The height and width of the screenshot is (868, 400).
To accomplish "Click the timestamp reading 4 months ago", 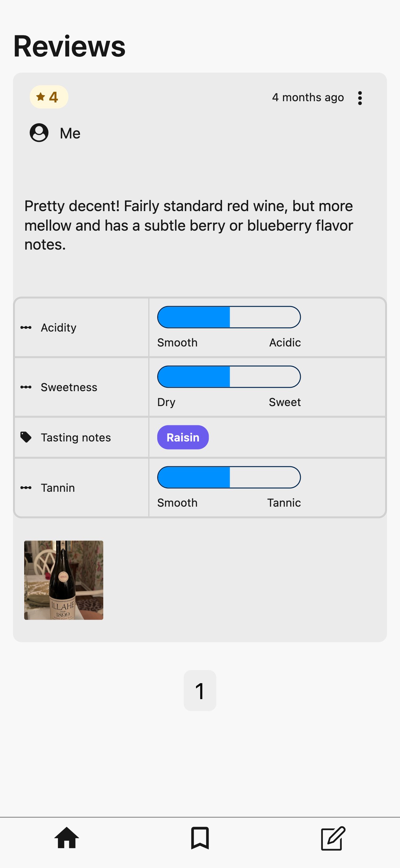I will [308, 97].
